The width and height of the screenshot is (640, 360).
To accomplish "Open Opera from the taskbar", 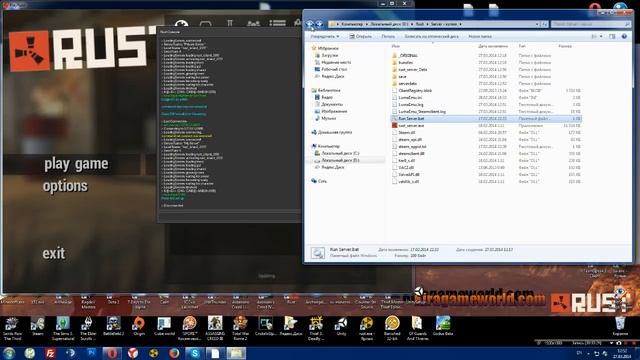I will (x=112, y=353).
